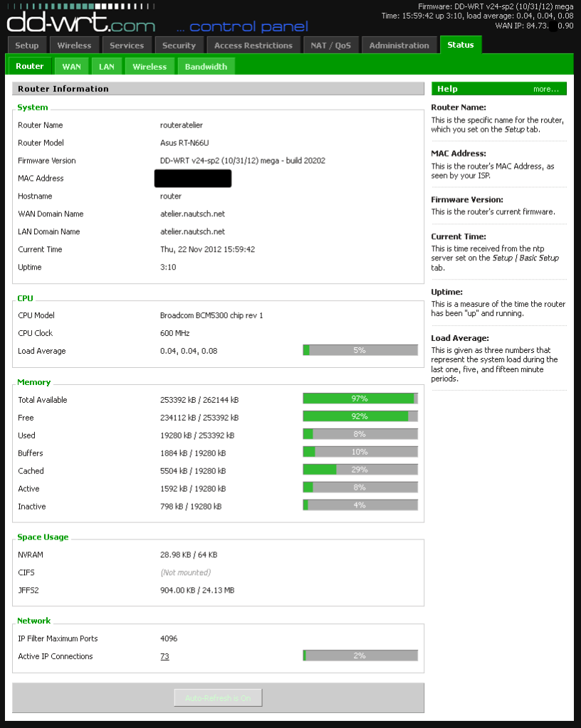This screenshot has height=728, width=581.
Task: Switch to the WAN sub-tab
Action: click(x=71, y=65)
